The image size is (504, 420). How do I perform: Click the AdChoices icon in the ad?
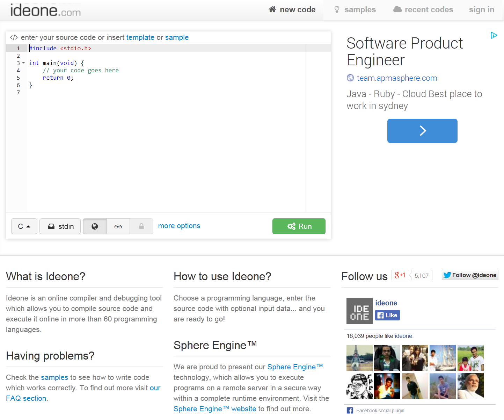(494, 35)
